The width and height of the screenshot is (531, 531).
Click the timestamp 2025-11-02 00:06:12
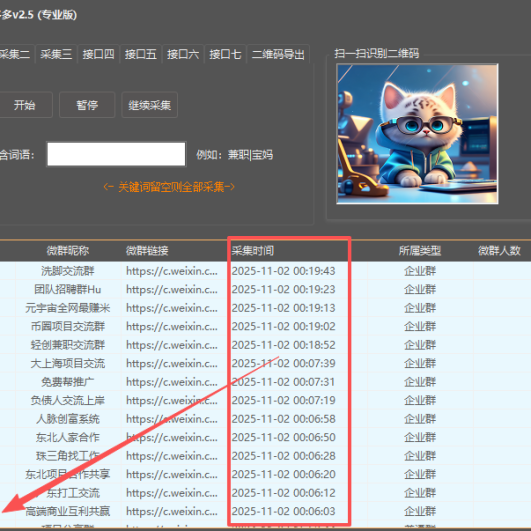click(x=283, y=493)
